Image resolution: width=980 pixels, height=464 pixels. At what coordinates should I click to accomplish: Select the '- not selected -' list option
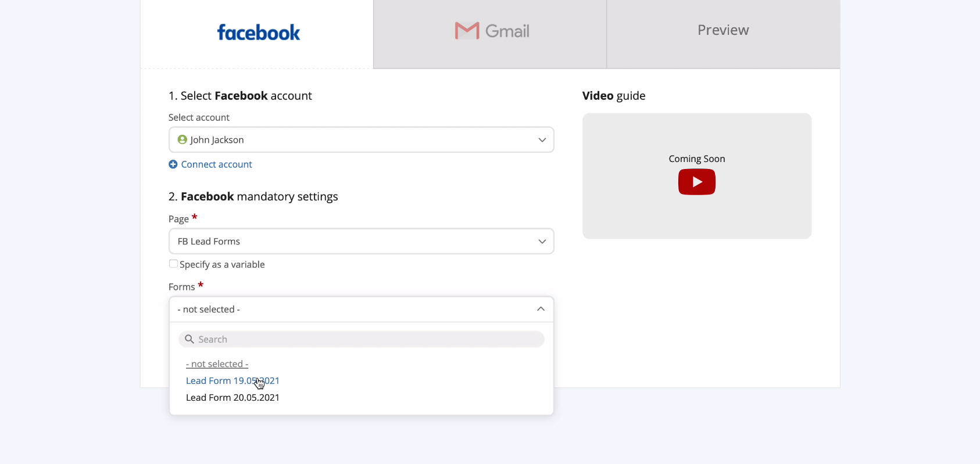point(217,364)
